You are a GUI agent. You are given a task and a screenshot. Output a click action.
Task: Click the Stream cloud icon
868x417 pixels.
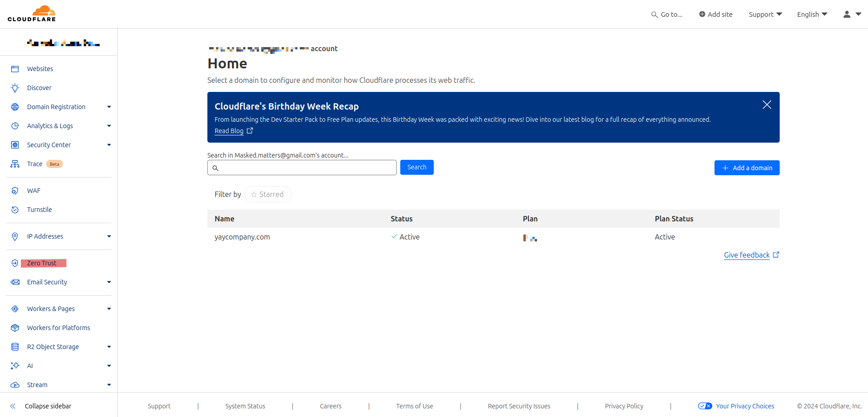point(15,385)
